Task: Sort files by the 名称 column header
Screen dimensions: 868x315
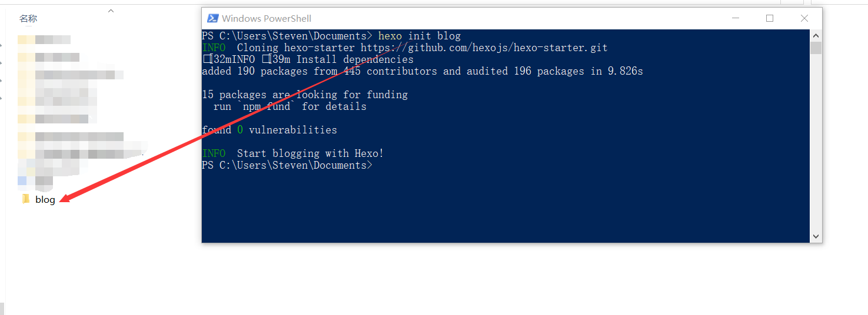Action: point(28,19)
